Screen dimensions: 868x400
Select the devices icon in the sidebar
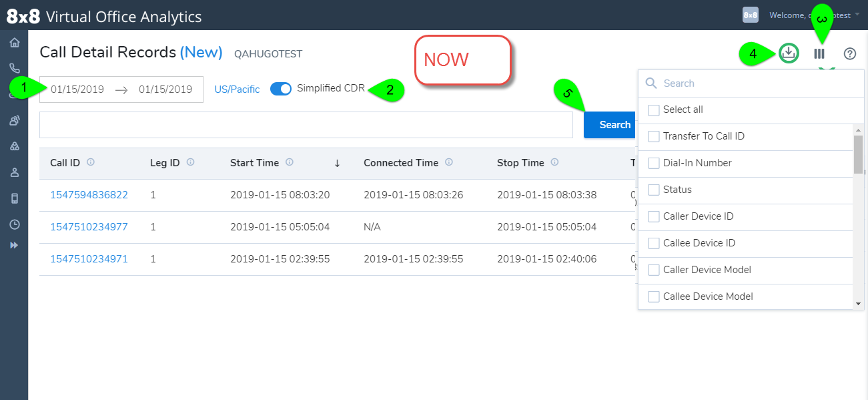pyautogui.click(x=13, y=198)
